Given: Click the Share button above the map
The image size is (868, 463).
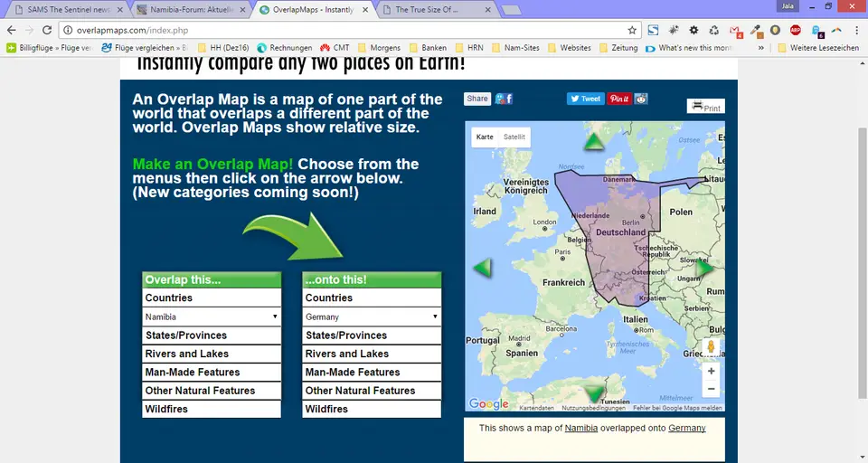Looking at the screenshot, I should (477, 99).
